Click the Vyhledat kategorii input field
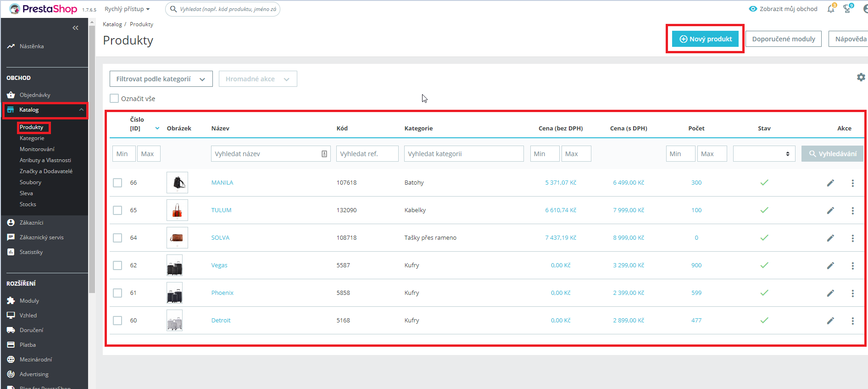The width and height of the screenshot is (868, 389). [x=464, y=154]
